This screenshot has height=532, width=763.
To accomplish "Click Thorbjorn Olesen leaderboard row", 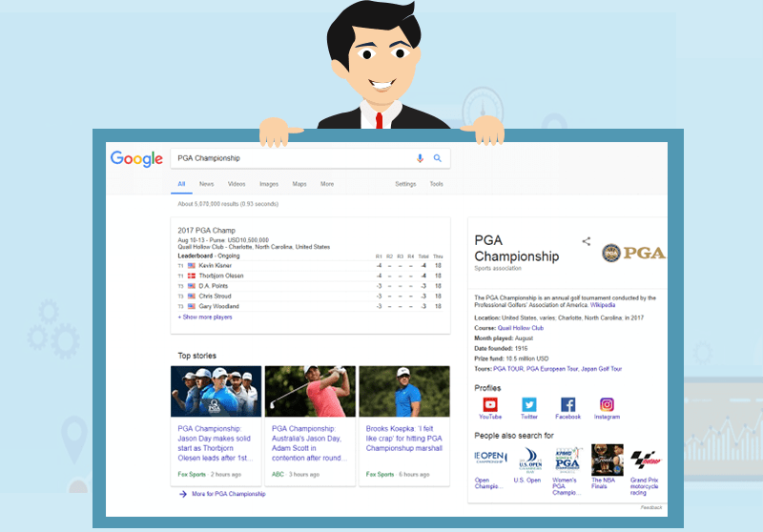I will [311, 276].
